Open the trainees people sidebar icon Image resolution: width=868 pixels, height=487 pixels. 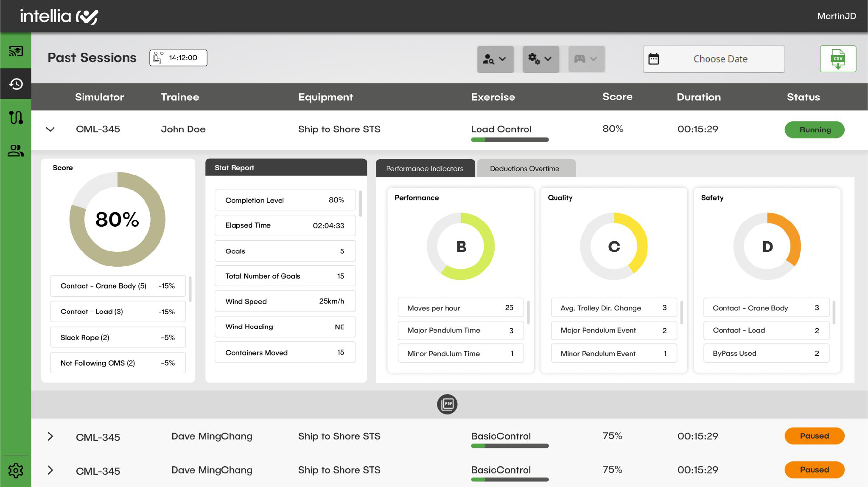coord(16,150)
